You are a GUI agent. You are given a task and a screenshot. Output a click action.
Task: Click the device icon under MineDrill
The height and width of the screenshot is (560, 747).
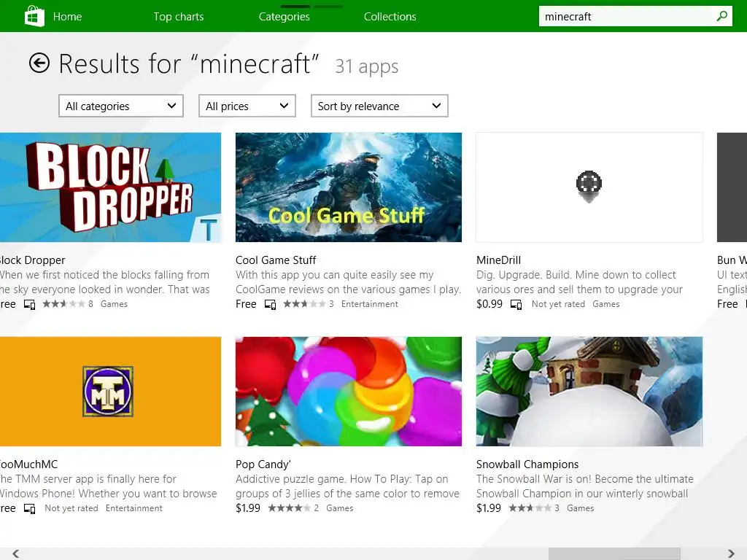pyautogui.click(x=516, y=304)
